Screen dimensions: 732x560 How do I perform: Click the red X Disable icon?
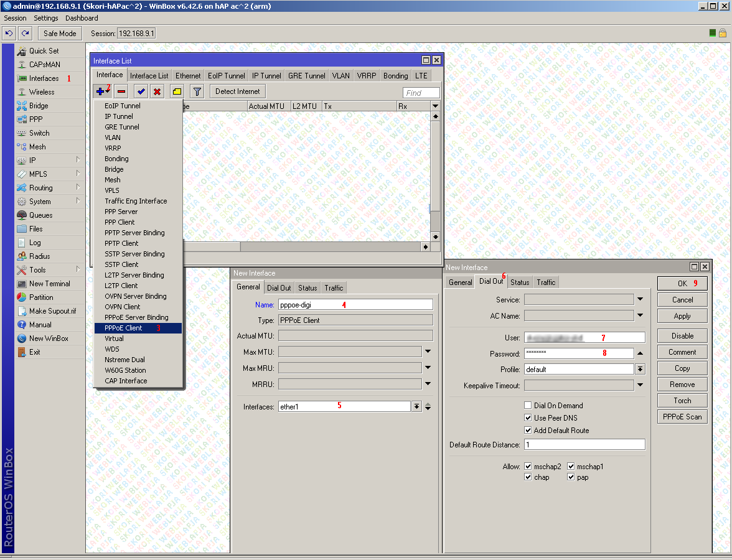[157, 91]
